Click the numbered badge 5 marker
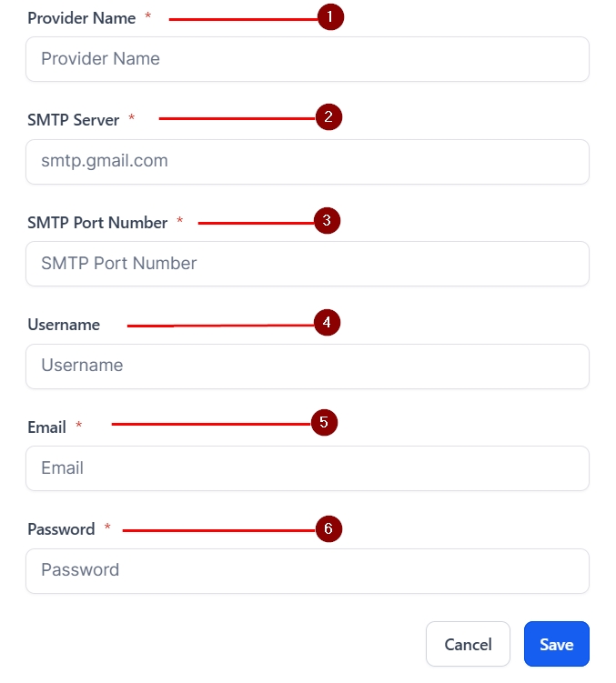The width and height of the screenshot is (616, 683). pyautogui.click(x=324, y=422)
